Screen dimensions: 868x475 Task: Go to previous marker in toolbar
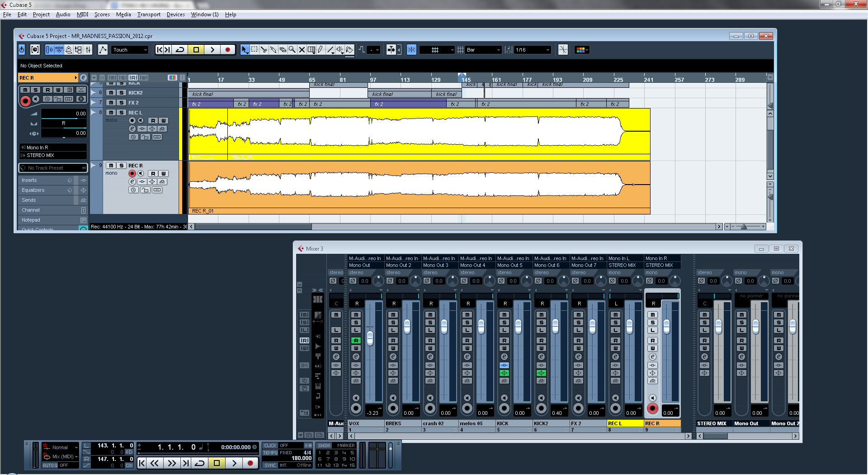click(159, 50)
